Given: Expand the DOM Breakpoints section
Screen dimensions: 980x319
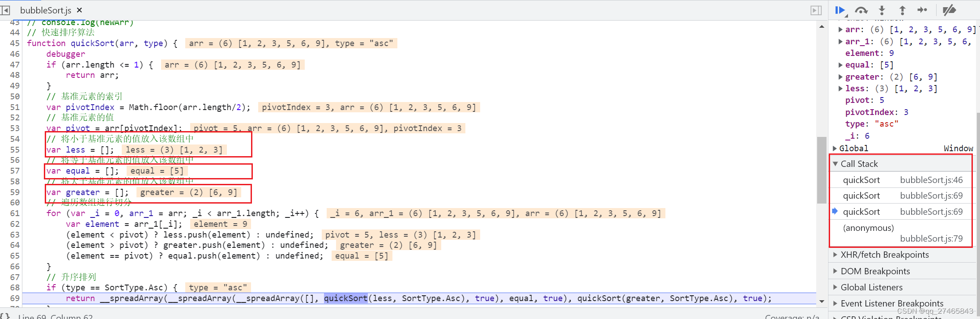Looking at the screenshot, I should [835, 271].
